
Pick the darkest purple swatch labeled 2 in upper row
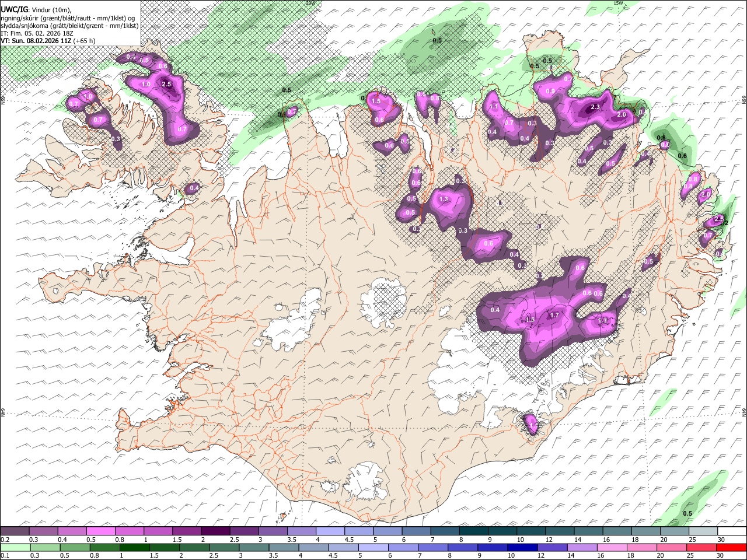click(215, 531)
